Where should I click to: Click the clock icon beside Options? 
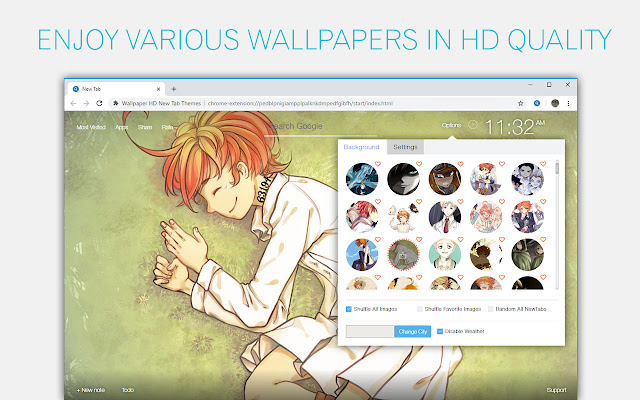[x=473, y=124]
